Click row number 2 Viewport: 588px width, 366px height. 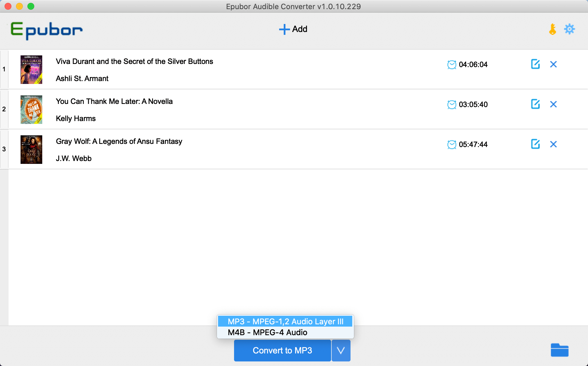click(4, 109)
